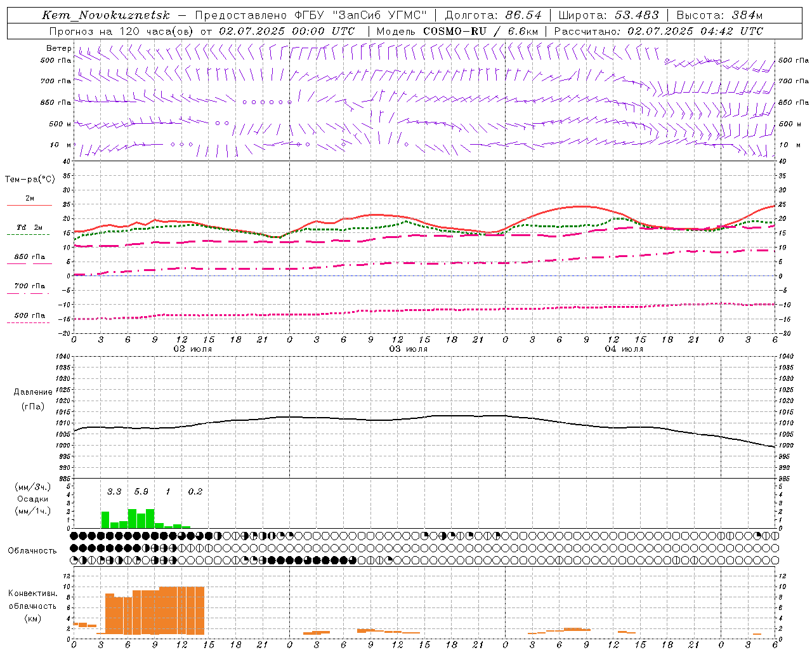Click the '3.3' precipitation total value
This screenshot has width=812, height=650.
click(x=114, y=491)
